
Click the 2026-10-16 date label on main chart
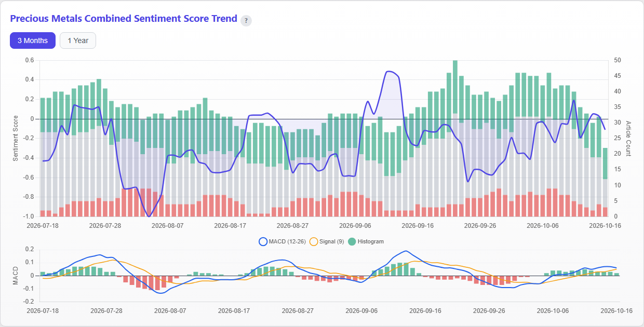(x=605, y=225)
